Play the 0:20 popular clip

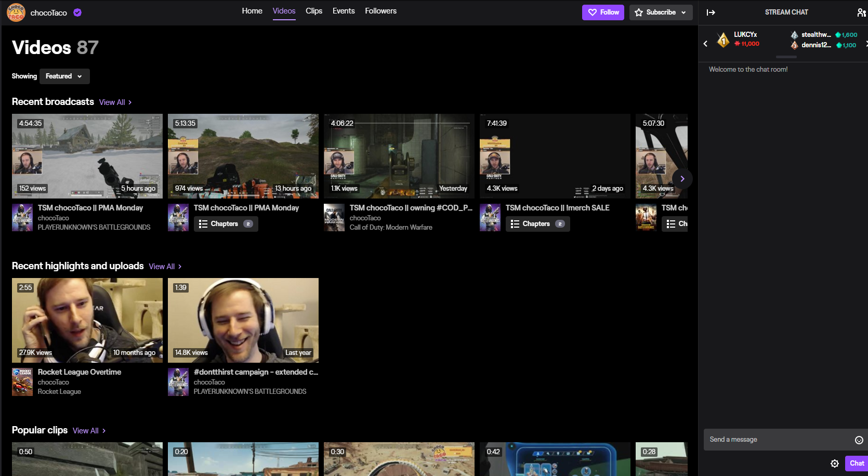(243, 459)
